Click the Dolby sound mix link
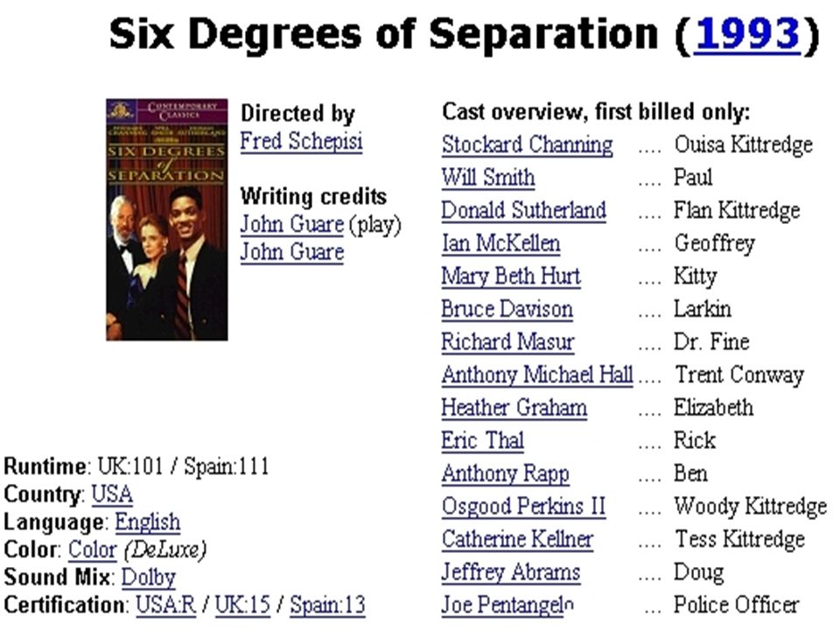 (149, 577)
